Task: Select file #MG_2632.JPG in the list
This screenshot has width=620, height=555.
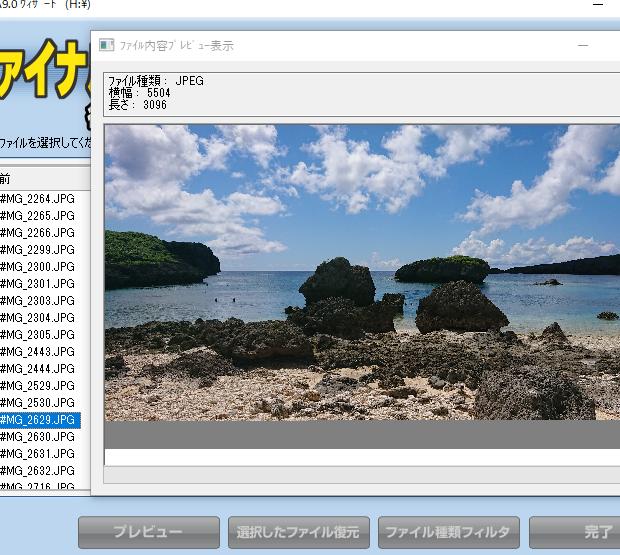Action: coord(38,470)
